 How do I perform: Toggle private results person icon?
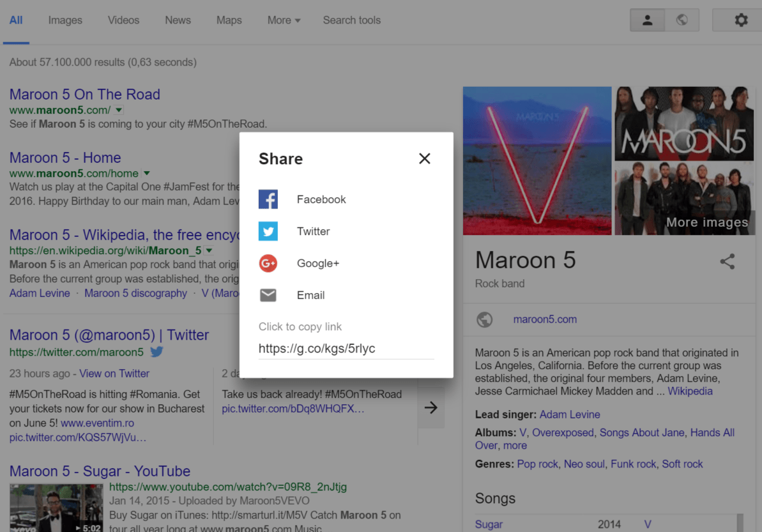(x=647, y=20)
